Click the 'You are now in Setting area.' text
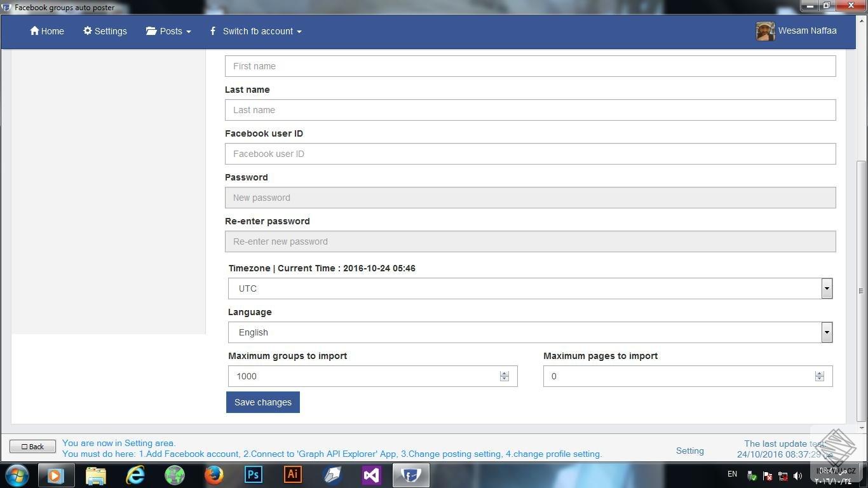 (119, 443)
